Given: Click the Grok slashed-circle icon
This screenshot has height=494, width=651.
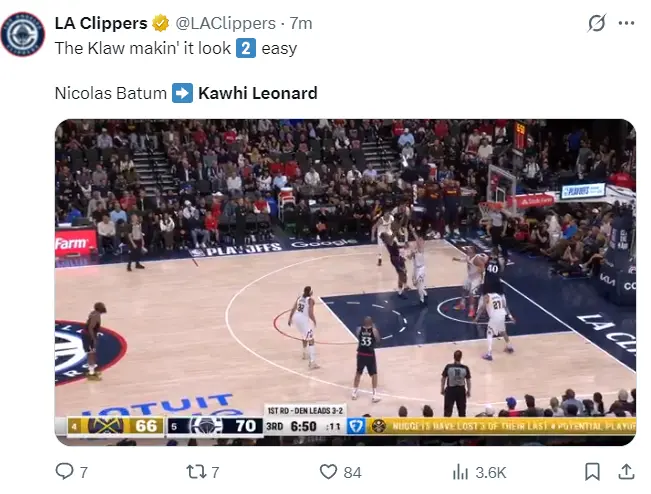Looking at the screenshot, I should [x=597, y=23].
